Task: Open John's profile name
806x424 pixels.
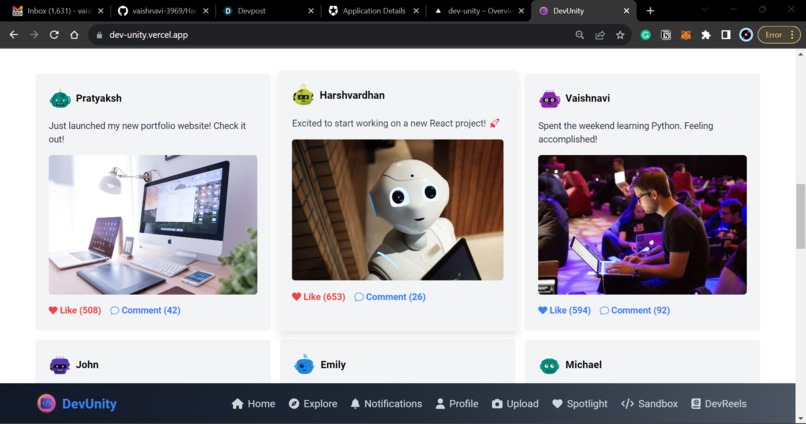Action: tap(87, 365)
